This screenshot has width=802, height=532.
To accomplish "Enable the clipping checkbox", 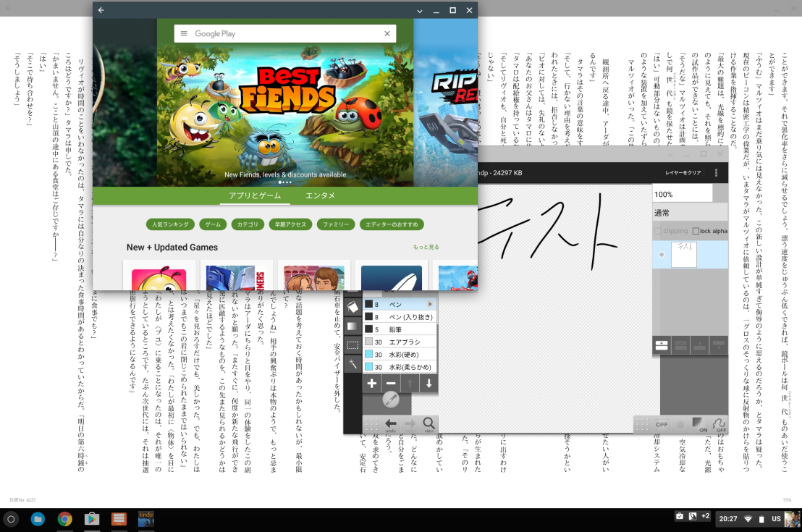I will click(x=658, y=231).
